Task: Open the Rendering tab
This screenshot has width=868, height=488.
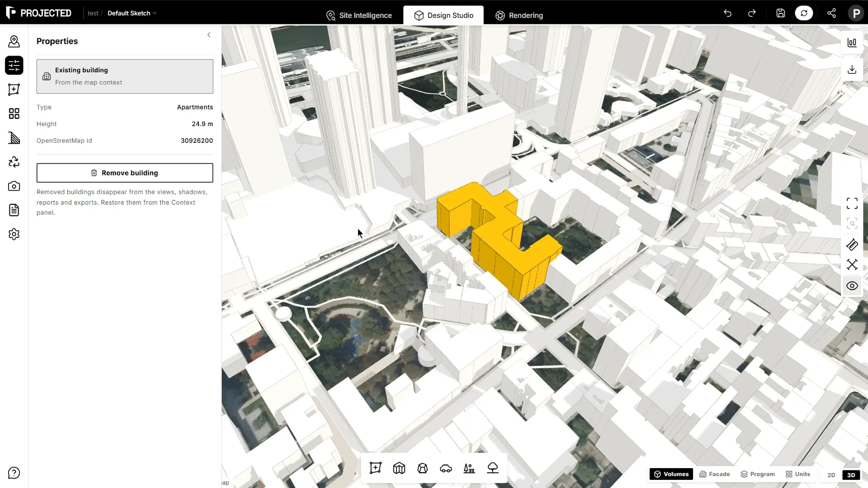Action: click(519, 15)
